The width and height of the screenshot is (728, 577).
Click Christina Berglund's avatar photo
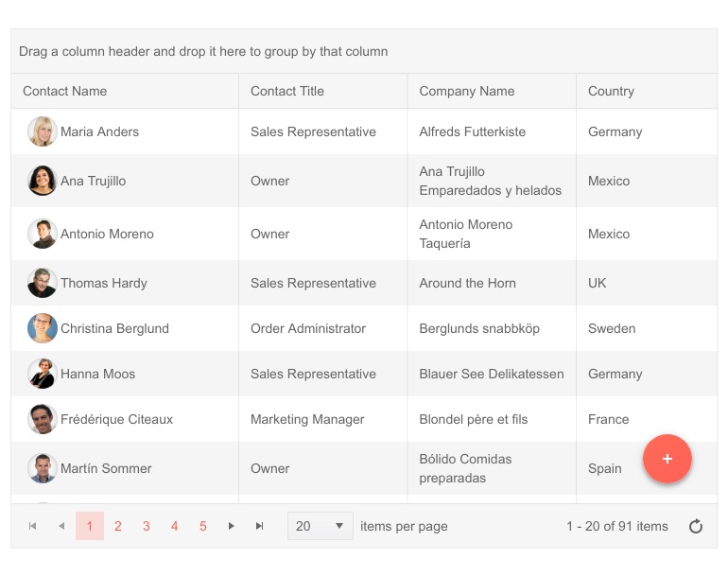43,328
